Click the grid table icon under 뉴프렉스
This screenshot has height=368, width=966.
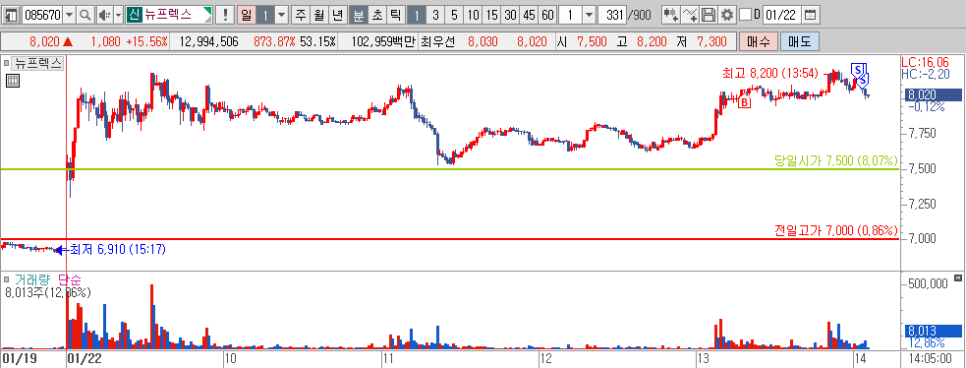12,80
